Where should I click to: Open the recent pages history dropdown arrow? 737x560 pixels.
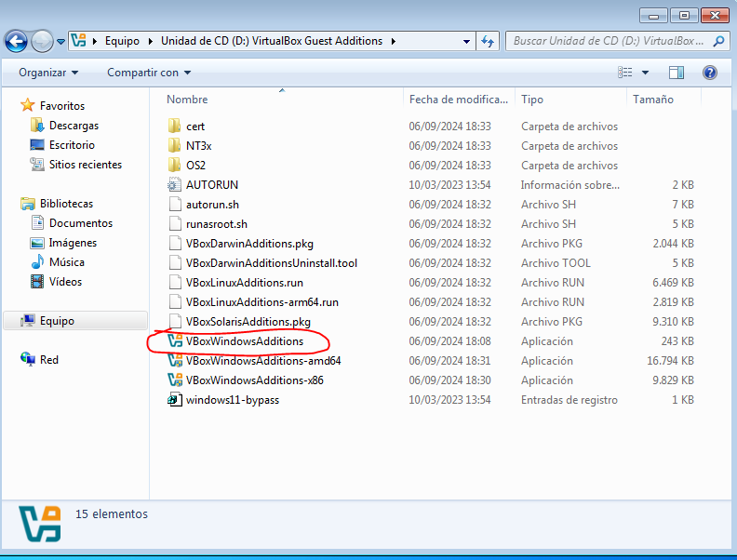pyautogui.click(x=60, y=42)
